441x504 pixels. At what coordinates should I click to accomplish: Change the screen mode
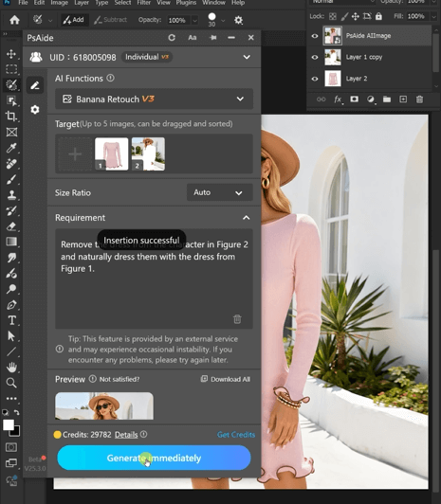[11, 463]
